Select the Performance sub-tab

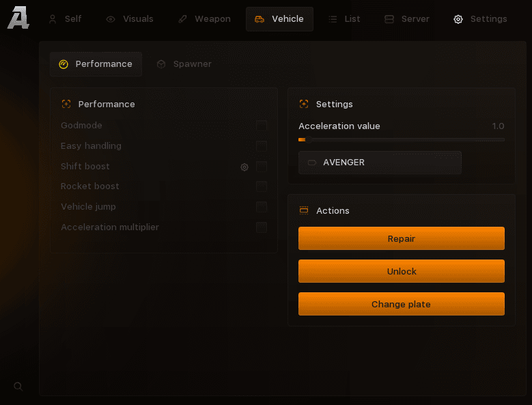(x=96, y=64)
